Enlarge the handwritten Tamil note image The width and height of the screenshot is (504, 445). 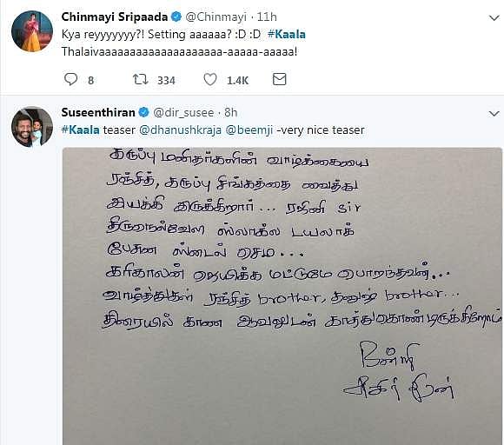point(282,296)
